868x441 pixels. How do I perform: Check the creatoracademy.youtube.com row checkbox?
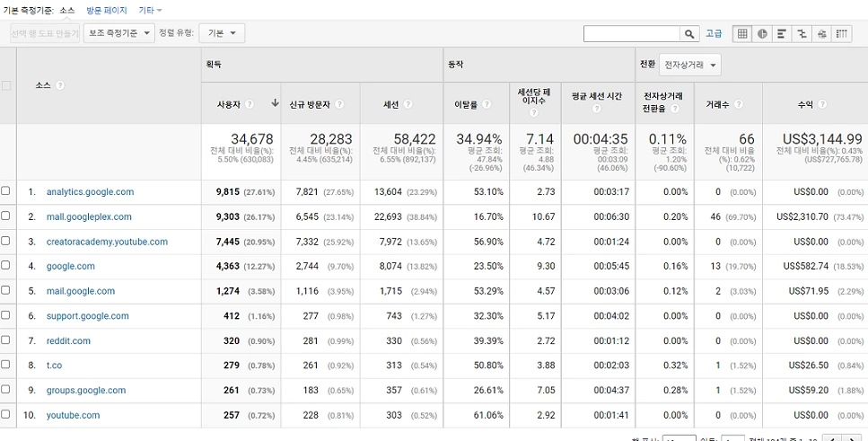(x=5, y=241)
